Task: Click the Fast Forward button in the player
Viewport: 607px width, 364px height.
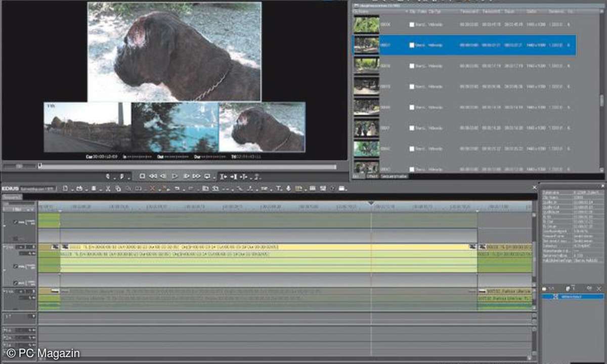Action: (x=196, y=176)
